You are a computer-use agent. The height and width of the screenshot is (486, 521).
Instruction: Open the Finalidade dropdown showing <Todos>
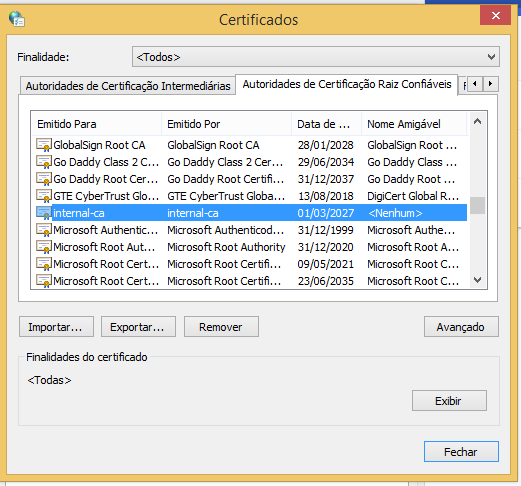point(316,57)
